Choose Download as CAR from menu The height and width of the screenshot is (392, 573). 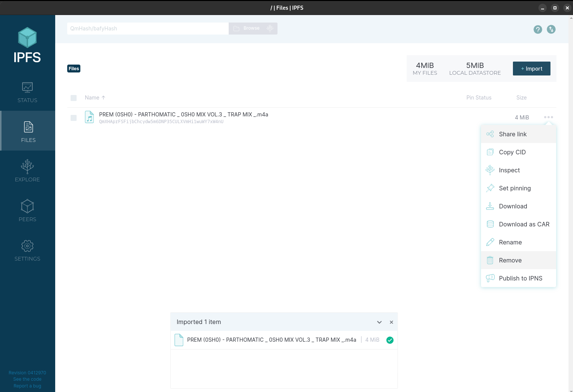(518, 224)
